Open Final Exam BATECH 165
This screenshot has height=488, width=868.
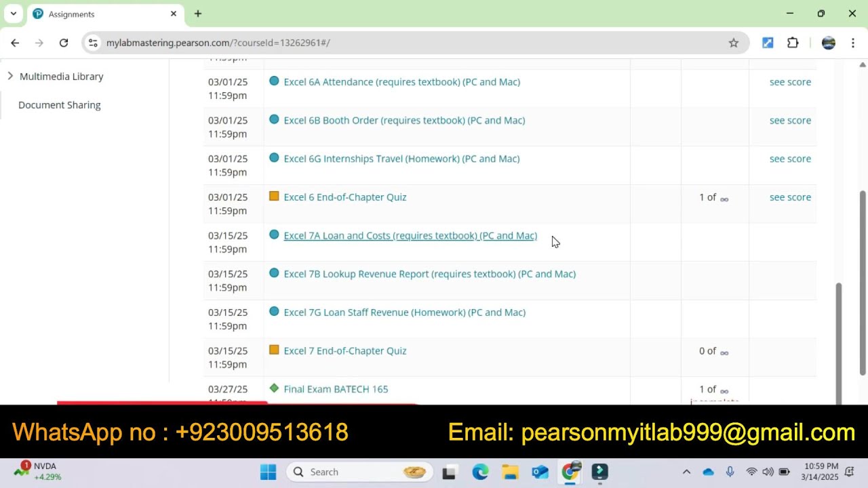point(336,389)
